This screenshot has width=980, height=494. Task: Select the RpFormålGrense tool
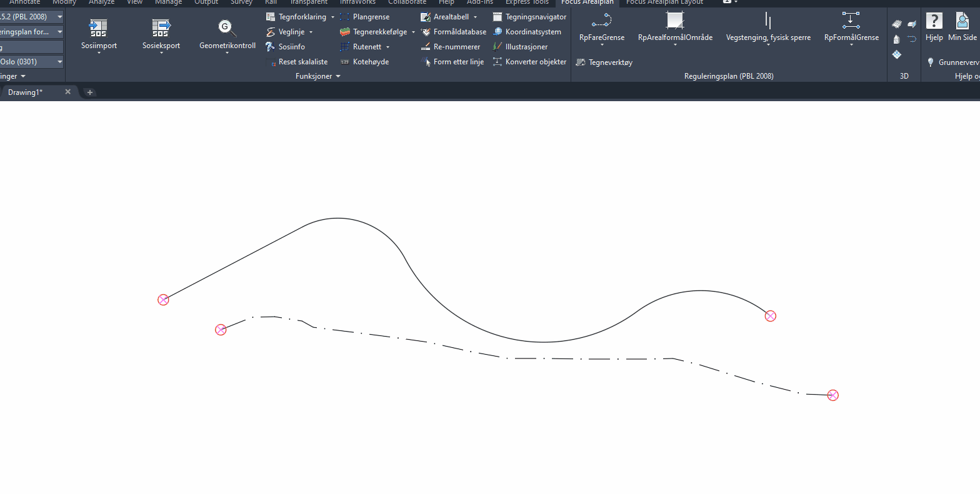click(851, 21)
